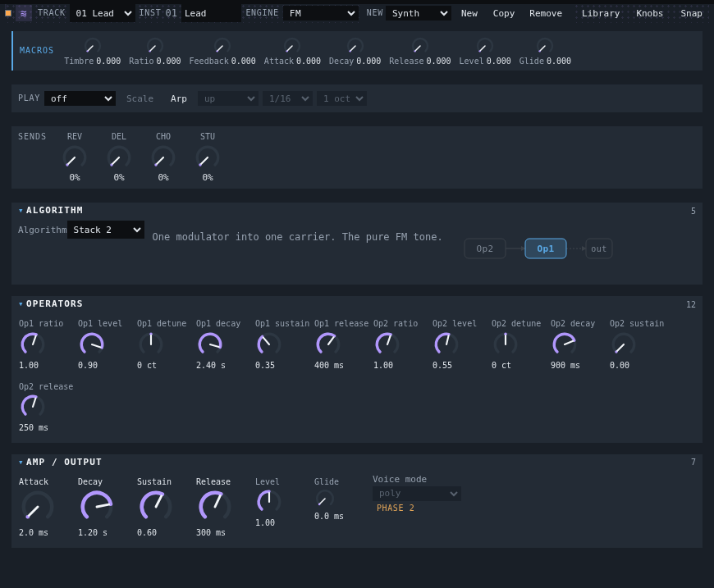Open the TRACK dropdown showing 01 Lead
Screen dimensions: 714x588
pos(103,14)
